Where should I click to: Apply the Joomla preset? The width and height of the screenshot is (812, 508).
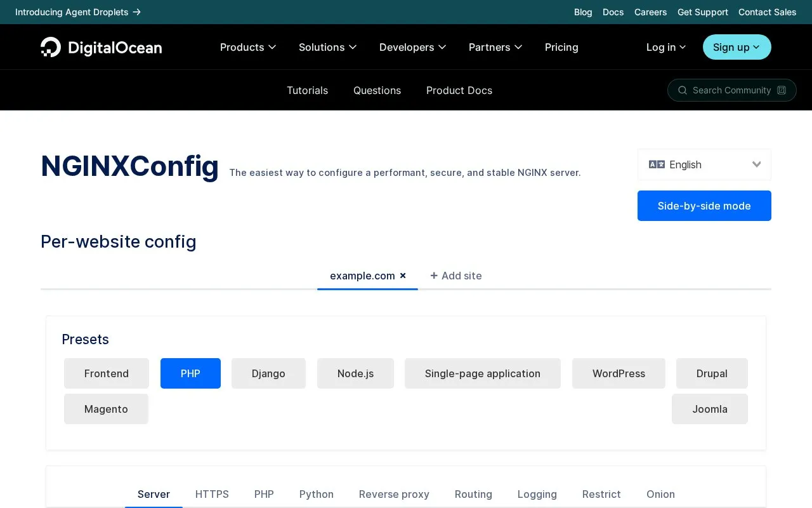pos(710,409)
